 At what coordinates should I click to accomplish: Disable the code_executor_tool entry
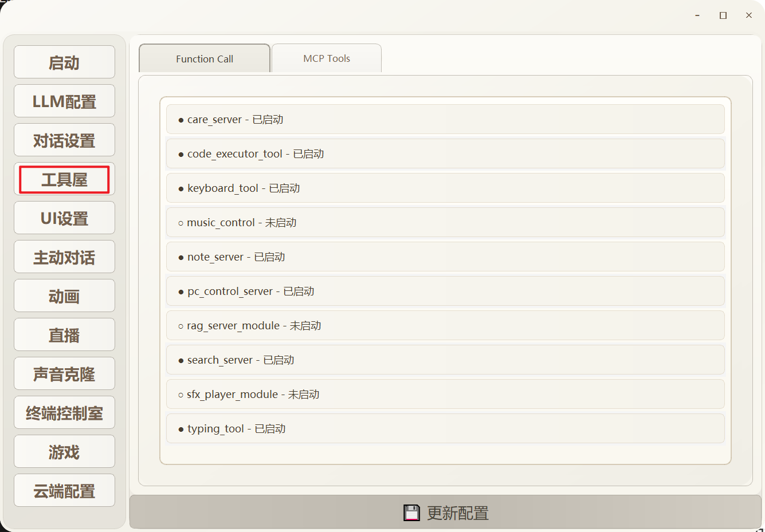pos(445,154)
